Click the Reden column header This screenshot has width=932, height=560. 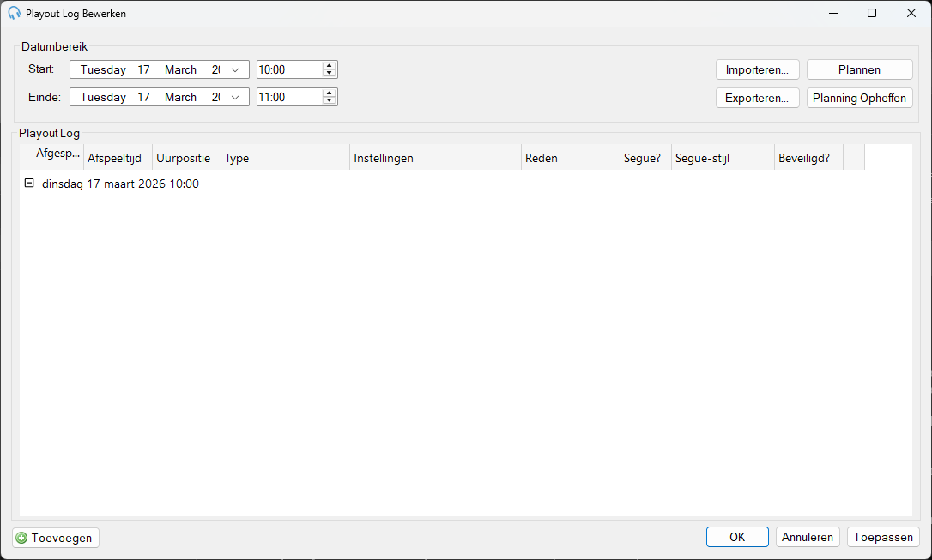[571, 158]
